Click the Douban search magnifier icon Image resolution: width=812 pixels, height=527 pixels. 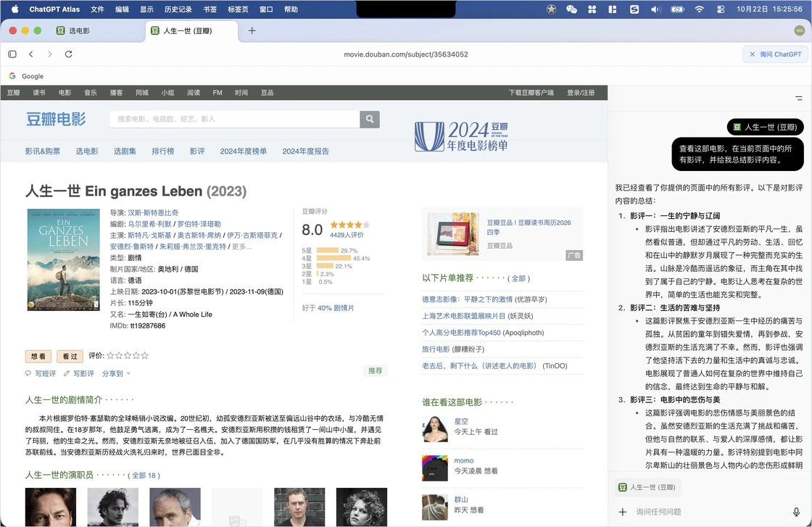370,119
